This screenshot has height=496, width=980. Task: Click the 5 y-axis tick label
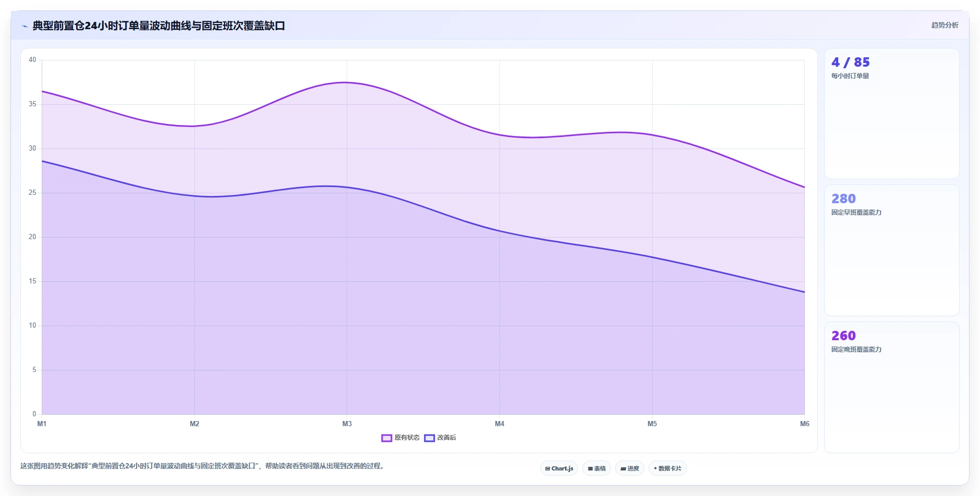click(x=34, y=370)
